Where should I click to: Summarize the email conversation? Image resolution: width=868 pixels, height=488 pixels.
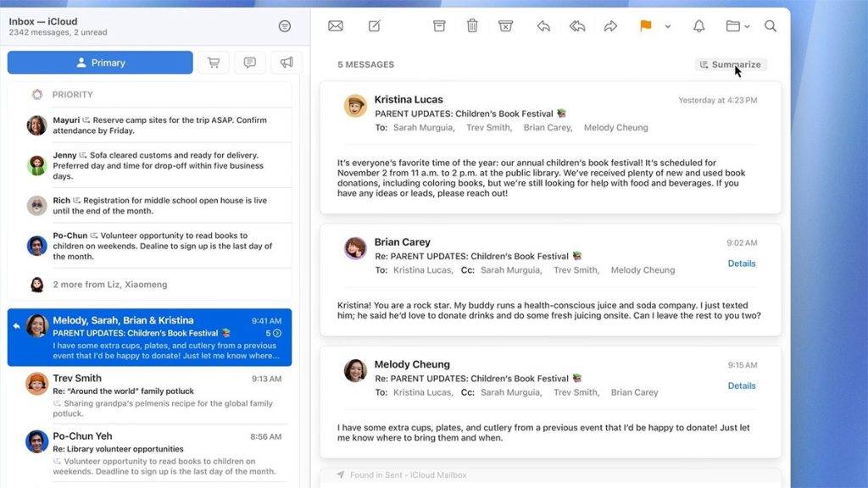731,64
